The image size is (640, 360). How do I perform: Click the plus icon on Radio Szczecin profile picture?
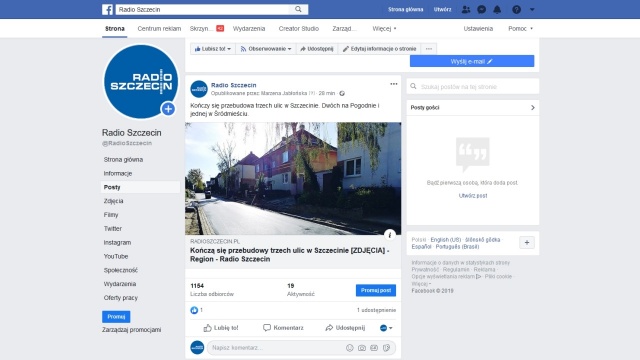168,109
